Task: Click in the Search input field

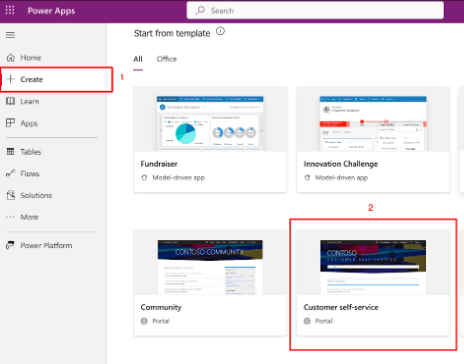Action: 315,10
